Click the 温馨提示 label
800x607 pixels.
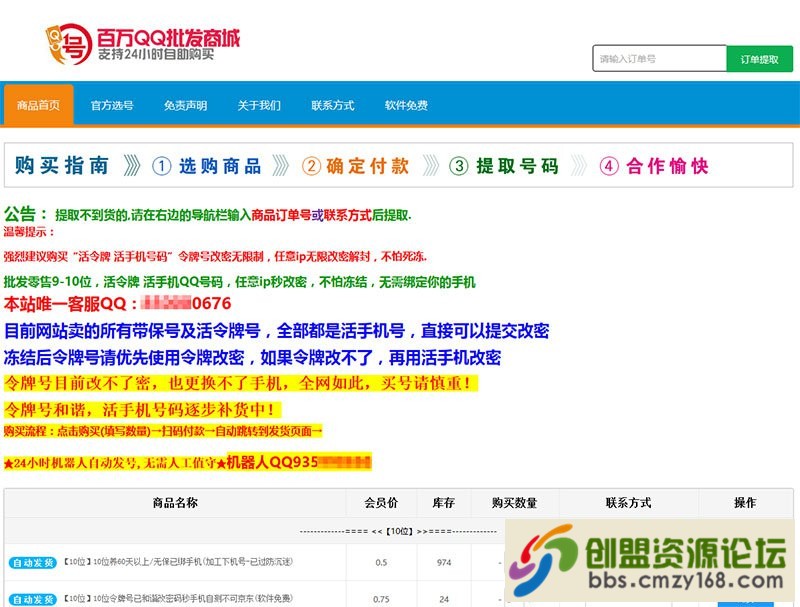[x=29, y=232]
